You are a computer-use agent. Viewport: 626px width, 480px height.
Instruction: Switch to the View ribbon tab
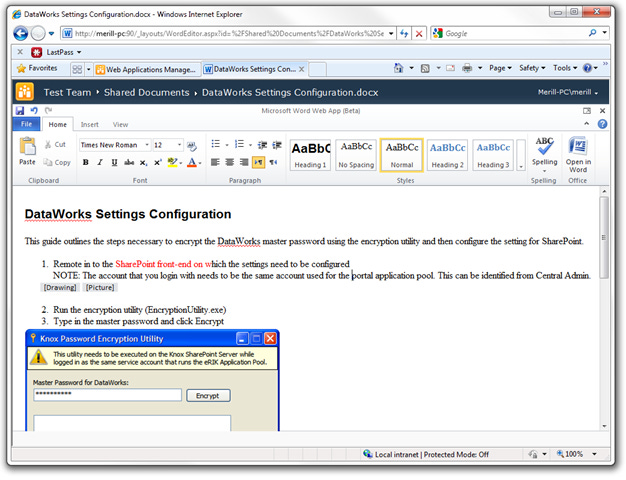[x=120, y=125]
